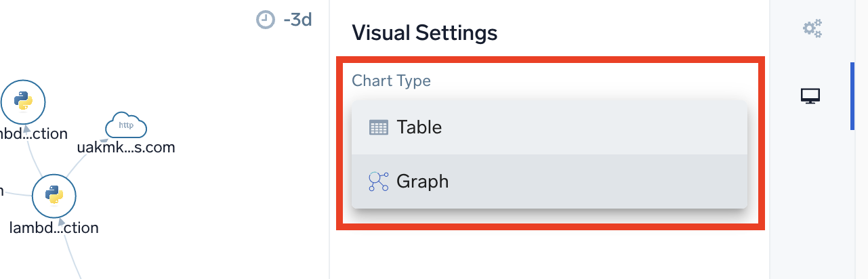The width and height of the screenshot is (868, 279).
Task: Click the table grid icon
Action: point(379,127)
